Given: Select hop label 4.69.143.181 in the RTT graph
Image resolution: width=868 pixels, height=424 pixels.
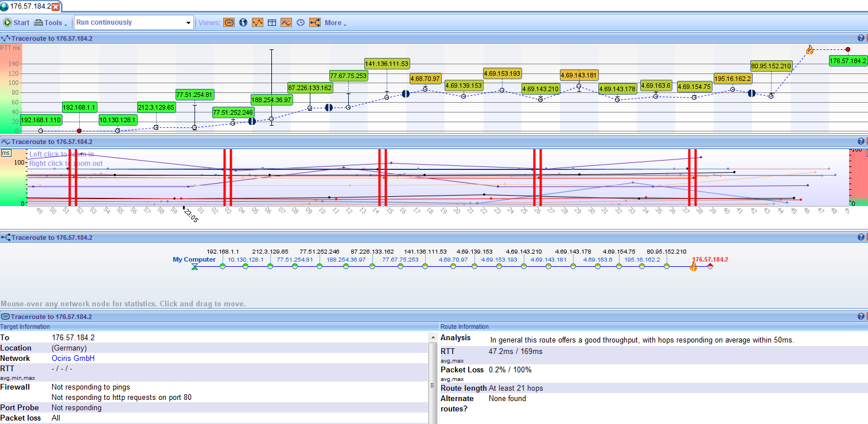Looking at the screenshot, I should click(579, 75).
